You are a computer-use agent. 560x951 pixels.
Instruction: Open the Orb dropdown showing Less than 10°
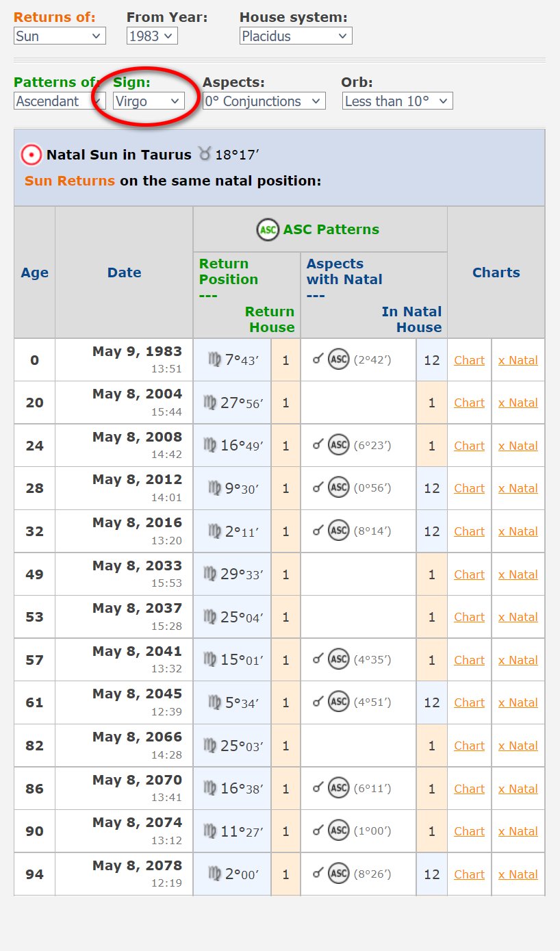(x=397, y=101)
